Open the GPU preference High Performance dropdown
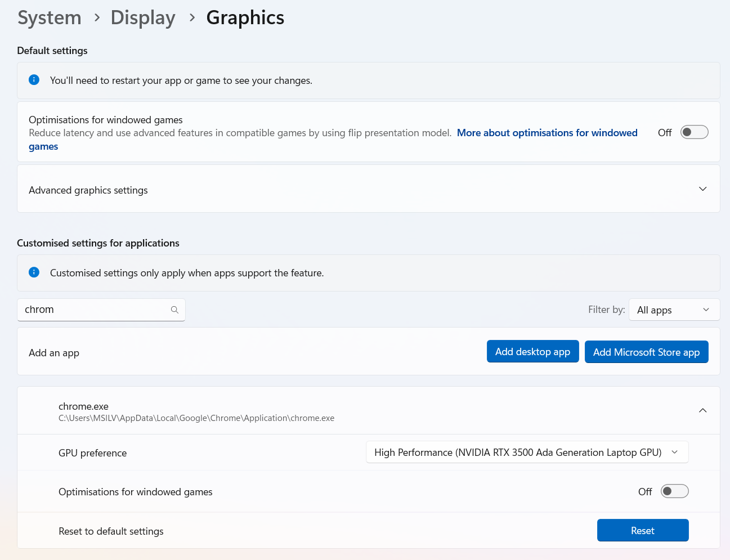Viewport: 730px width, 560px height. tap(527, 453)
